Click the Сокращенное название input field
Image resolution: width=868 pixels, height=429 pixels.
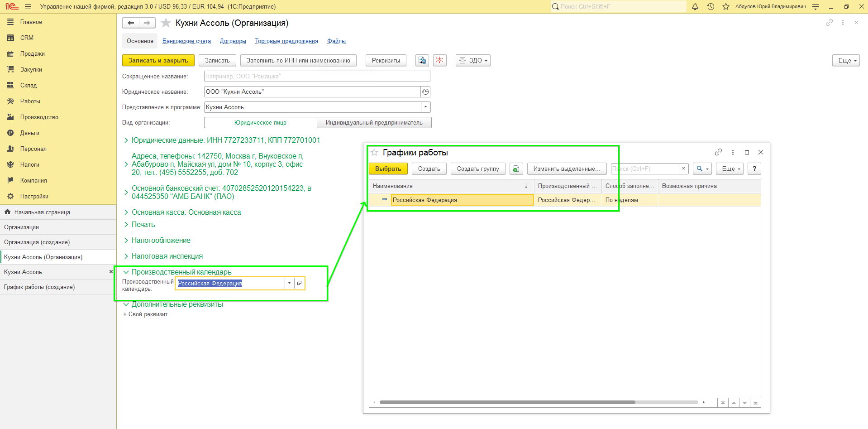pos(317,77)
